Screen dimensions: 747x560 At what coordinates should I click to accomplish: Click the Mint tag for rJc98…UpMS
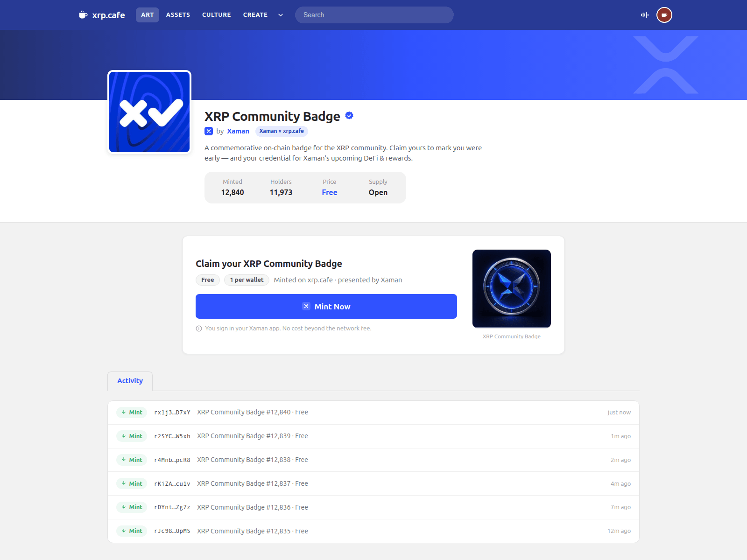tap(132, 531)
